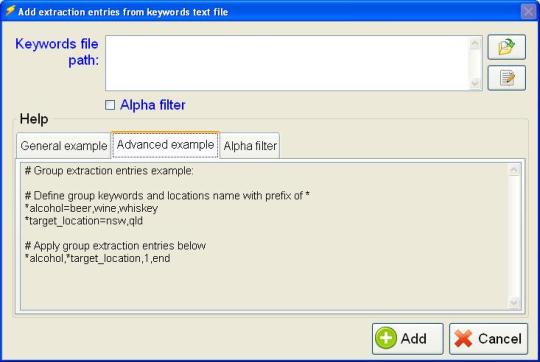This screenshot has width=540, height=362.
Task: Open the Alpha filter help tab
Action: [250, 146]
